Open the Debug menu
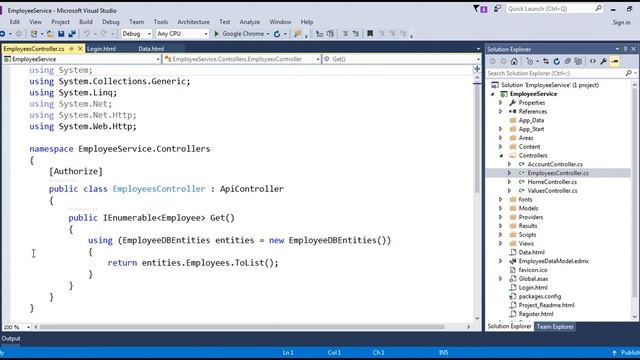The image size is (640, 360). point(111,22)
